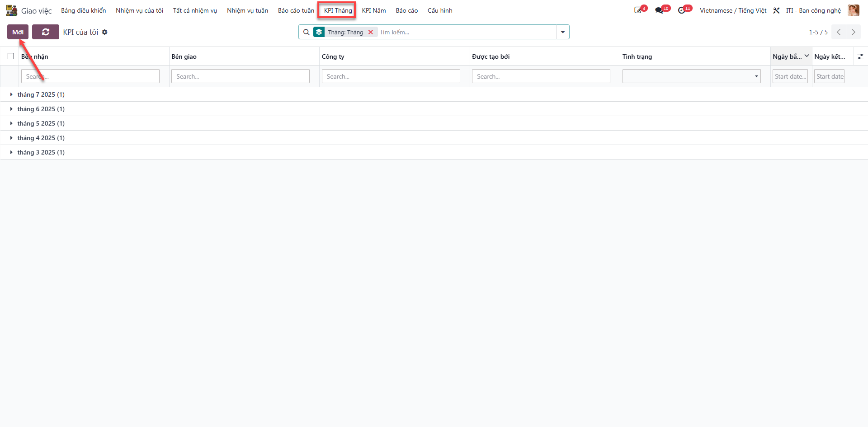
Task: Click the group-by layers icon in search
Action: (319, 32)
